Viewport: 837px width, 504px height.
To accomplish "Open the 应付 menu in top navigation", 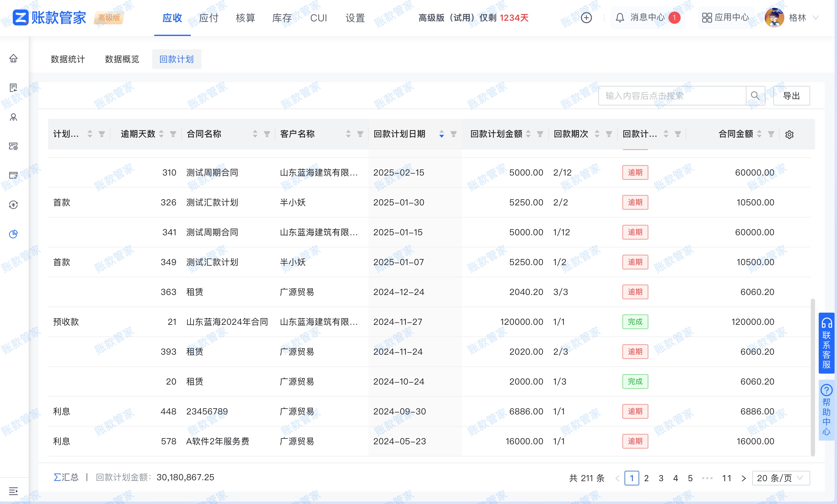I will pos(208,18).
